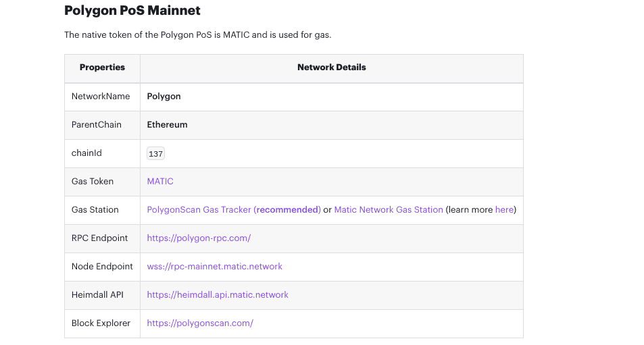Select the NetworkName property cell
The image size is (644, 345).
coord(101,97)
